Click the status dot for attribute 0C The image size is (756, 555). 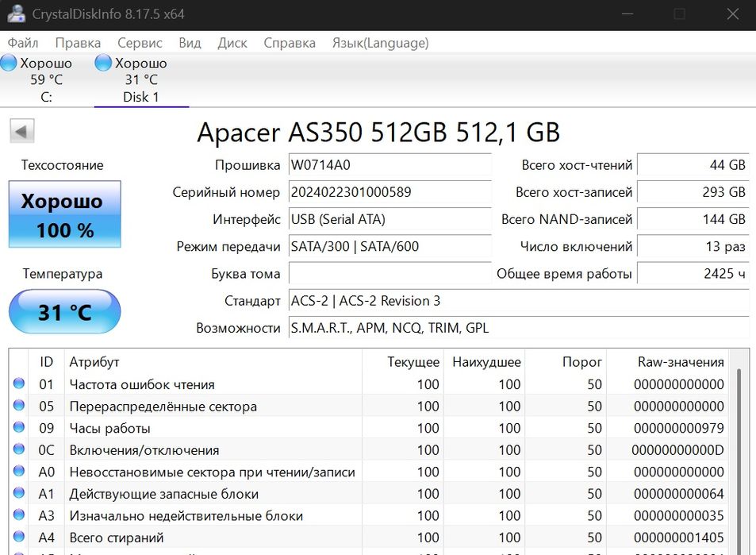tap(19, 449)
